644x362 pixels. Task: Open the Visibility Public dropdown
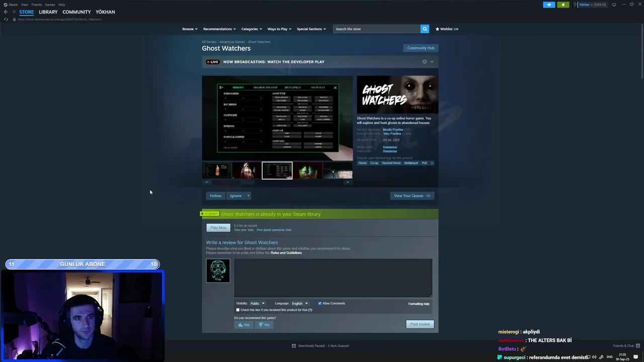tap(257, 303)
